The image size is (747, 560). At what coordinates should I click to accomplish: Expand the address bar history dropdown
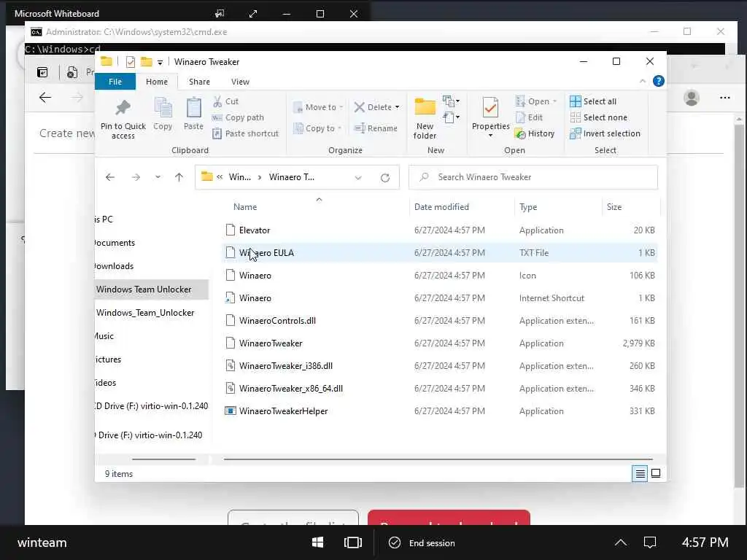click(x=357, y=178)
